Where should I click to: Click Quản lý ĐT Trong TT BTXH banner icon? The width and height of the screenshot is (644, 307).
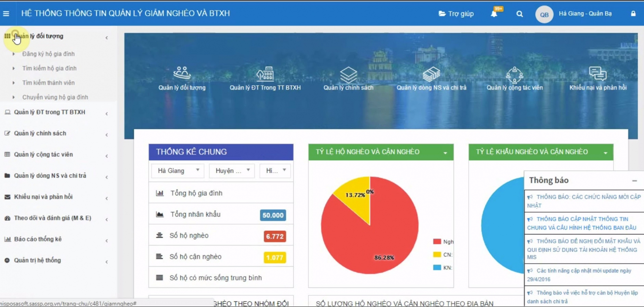[265, 73]
